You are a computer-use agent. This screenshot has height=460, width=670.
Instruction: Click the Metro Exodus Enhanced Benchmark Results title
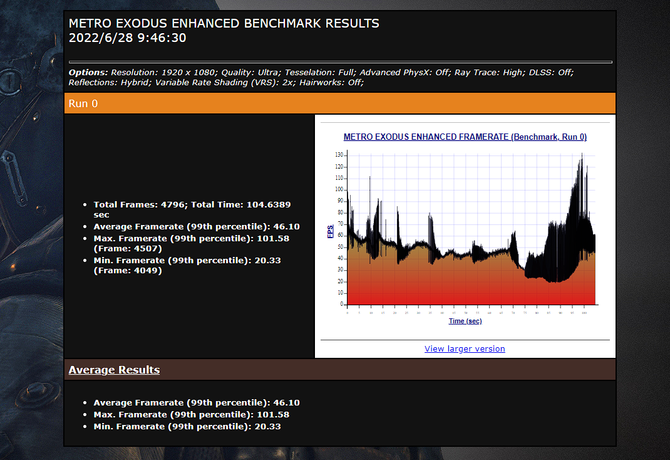223,23
